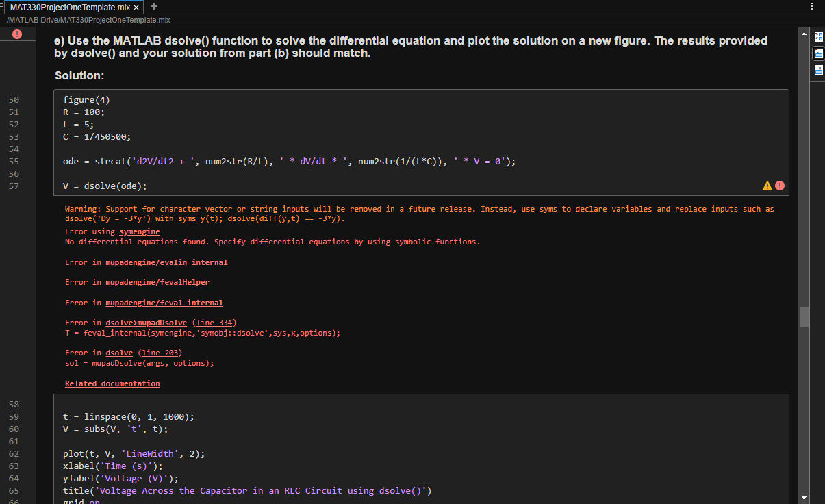Click line number 50 in the code block

[14, 99]
